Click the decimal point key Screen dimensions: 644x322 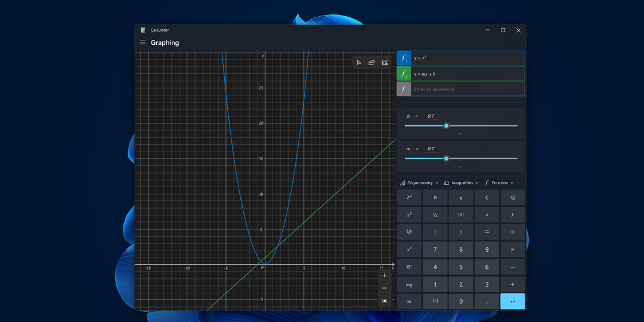tap(487, 302)
